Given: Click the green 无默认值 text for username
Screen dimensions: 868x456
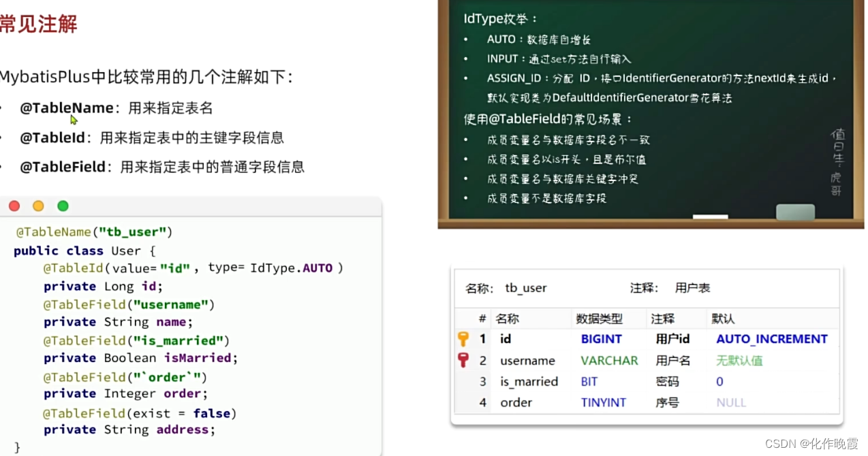Looking at the screenshot, I should (740, 360).
